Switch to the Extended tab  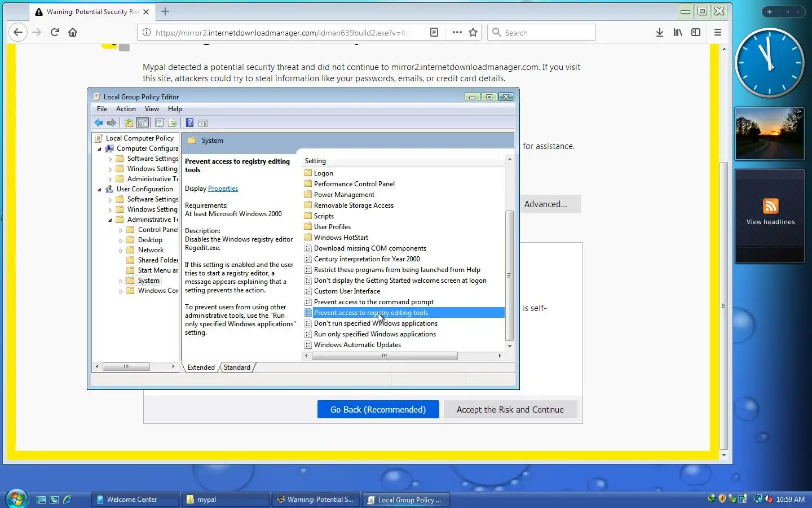[201, 367]
